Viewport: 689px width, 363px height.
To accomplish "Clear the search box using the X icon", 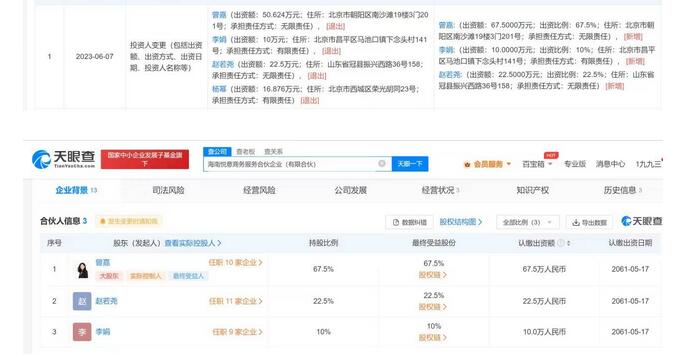I will 382,164.
